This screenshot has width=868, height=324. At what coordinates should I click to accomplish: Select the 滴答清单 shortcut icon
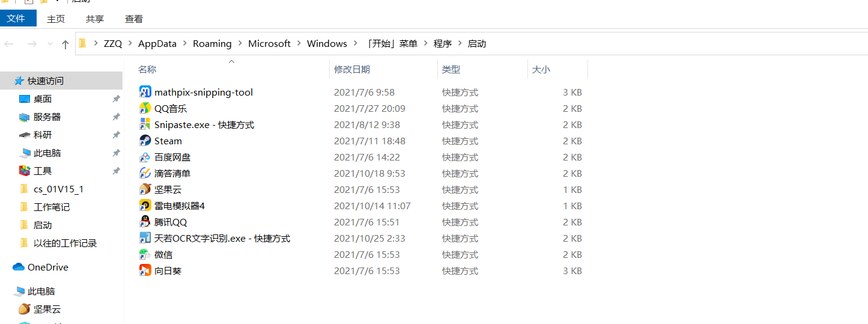pos(145,173)
